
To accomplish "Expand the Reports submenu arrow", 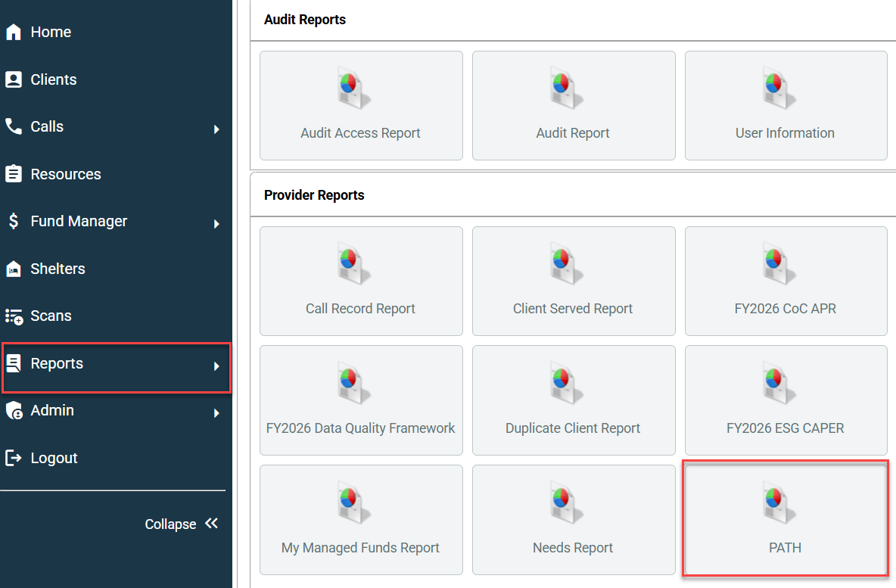I will tap(216, 366).
